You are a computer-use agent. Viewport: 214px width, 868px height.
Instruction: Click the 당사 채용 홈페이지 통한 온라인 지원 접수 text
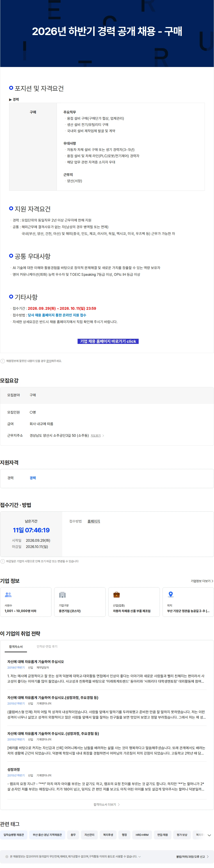(57, 315)
